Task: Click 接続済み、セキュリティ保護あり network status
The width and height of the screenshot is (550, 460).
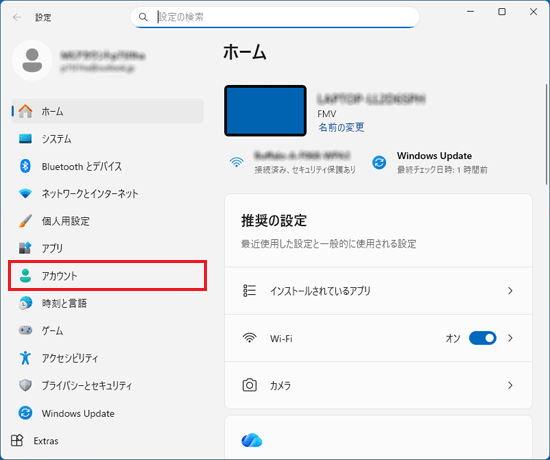Action: 305,169
